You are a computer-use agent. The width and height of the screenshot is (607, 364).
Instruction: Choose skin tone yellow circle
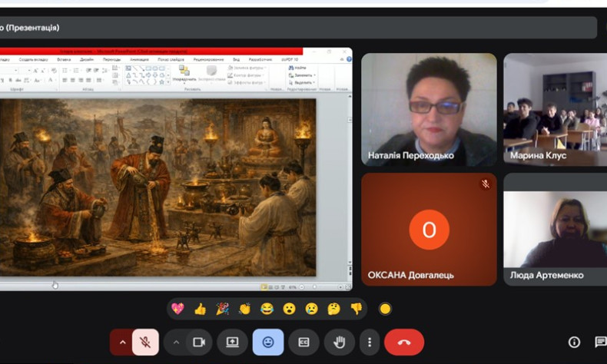click(x=385, y=309)
